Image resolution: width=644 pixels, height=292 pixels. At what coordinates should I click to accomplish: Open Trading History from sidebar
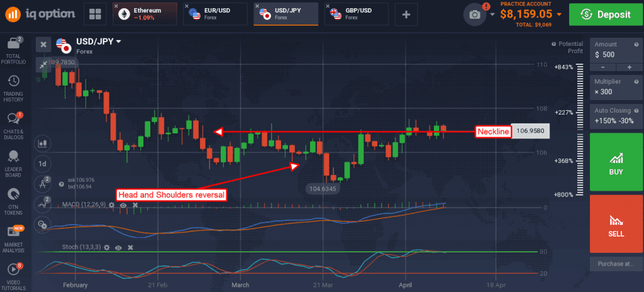[x=14, y=88]
